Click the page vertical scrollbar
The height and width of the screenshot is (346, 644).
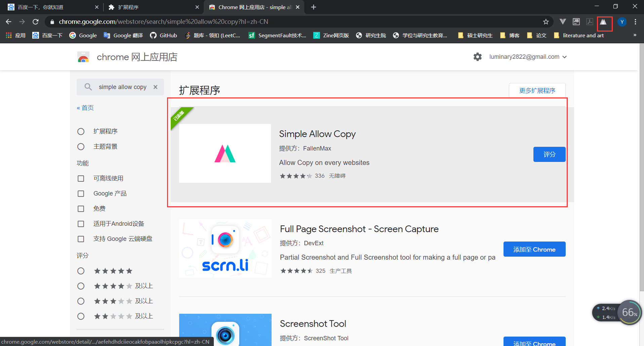[641, 168]
